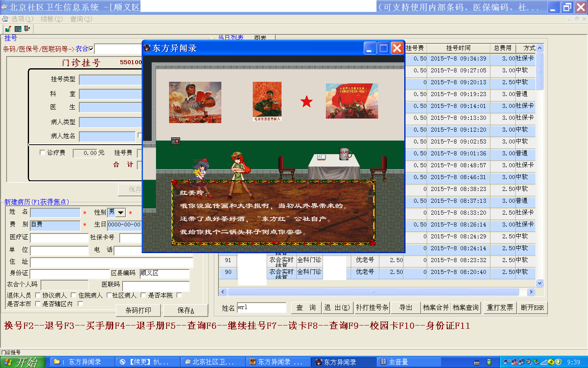Switch to the 当日列表 tab
Viewport: 588px width, 368px height.
(x=231, y=37)
